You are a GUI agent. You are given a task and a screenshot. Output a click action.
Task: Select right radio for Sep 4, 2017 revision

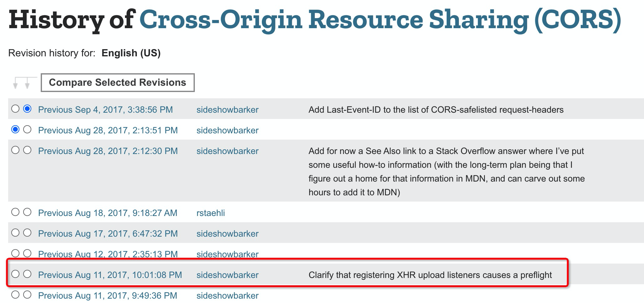point(28,109)
